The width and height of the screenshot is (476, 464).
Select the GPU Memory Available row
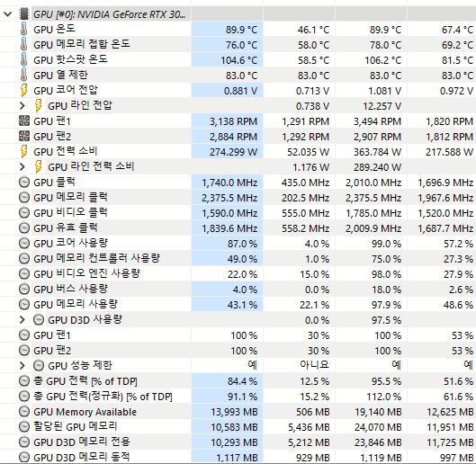point(238,412)
